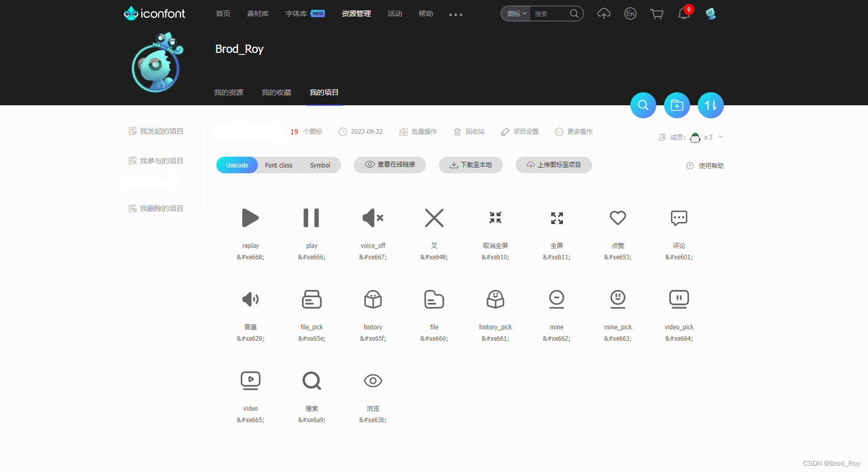Click 下载至本地 download button
Screen dimensions: 868x472
pyautogui.click(x=471, y=164)
